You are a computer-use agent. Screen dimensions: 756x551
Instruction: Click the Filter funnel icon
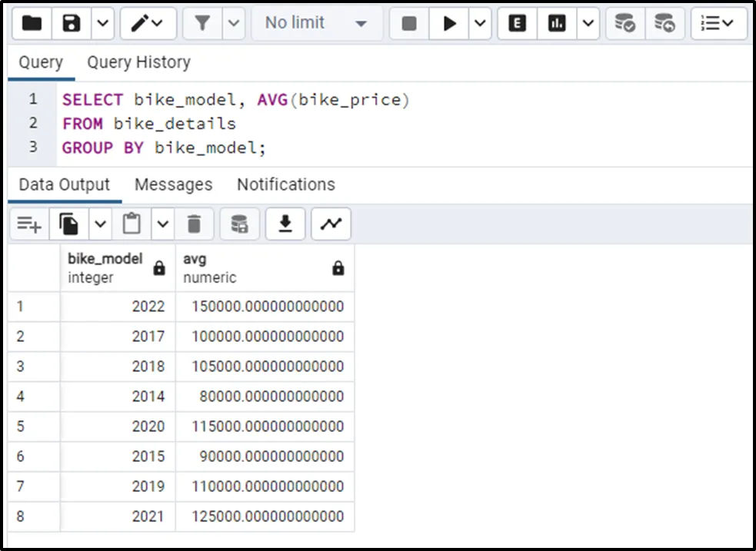pyautogui.click(x=202, y=24)
